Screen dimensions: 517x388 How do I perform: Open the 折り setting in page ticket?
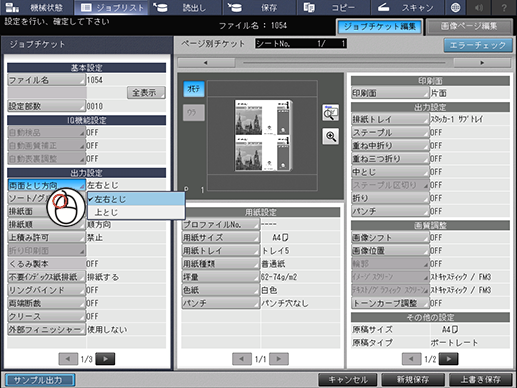390,198
